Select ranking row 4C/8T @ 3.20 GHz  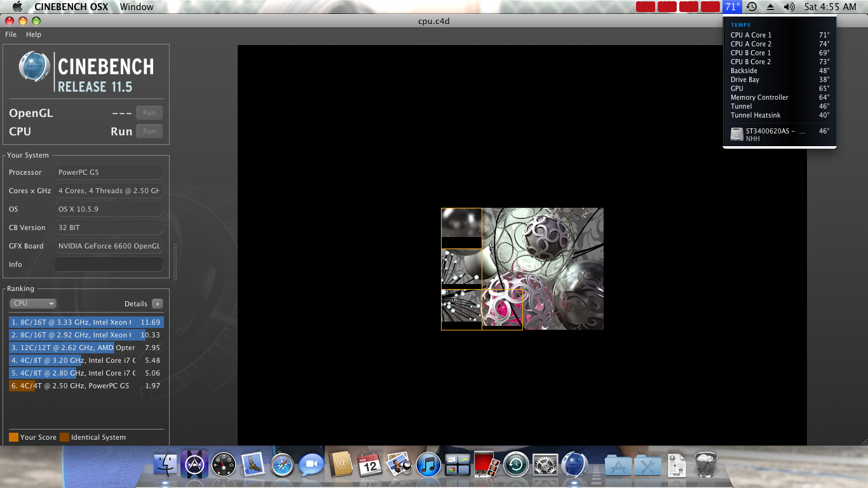tap(86, 360)
